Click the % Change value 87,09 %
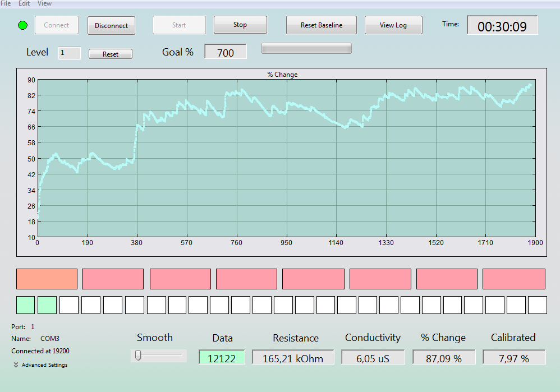Viewport: 560px width, 392px height. (444, 358)
